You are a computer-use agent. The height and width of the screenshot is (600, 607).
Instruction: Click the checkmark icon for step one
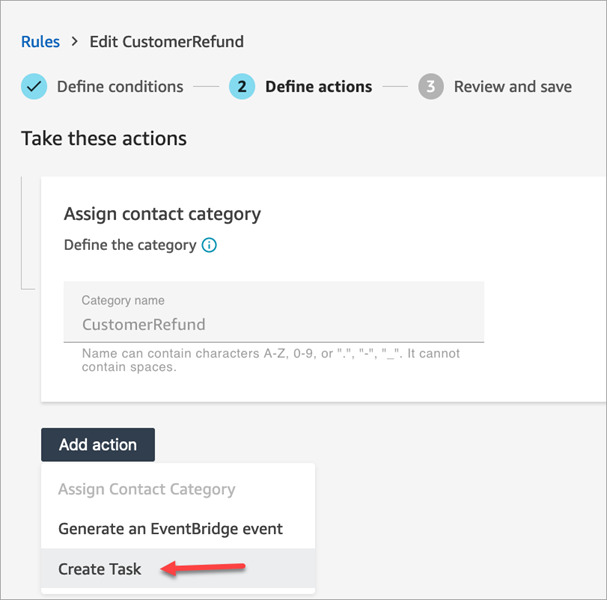click(34, 87)
